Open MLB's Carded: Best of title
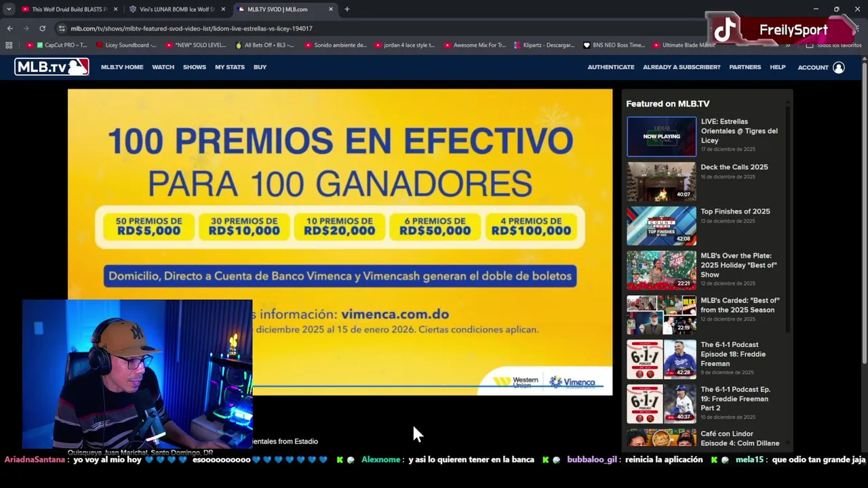Image resolution: width=868 pixels, height=488 pixels. [x=740, y=305]
